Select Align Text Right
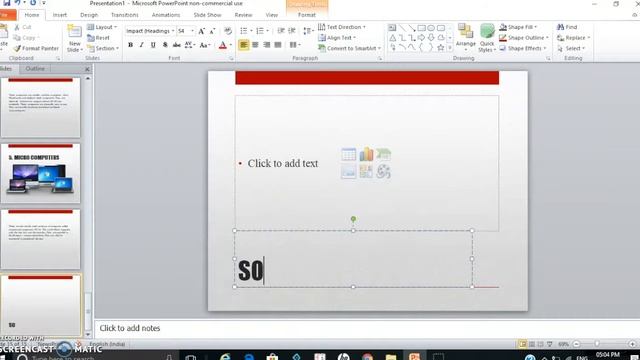This screenshot has height=360, width=640. (267, 45)
